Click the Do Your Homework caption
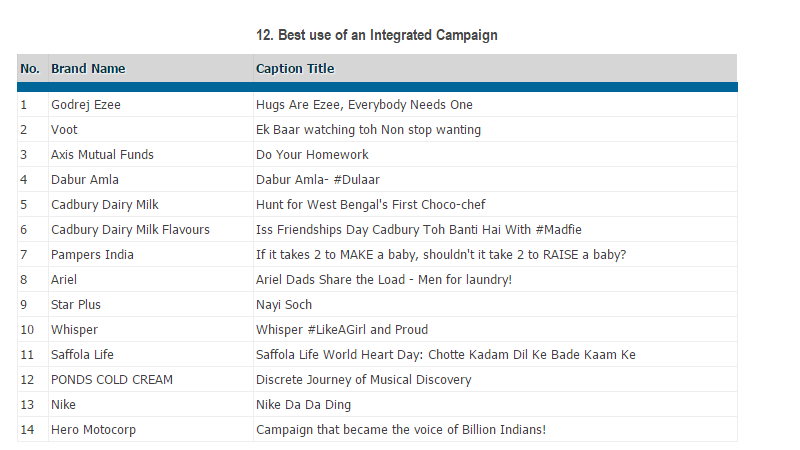This screenshot has width=800, height=450. [x=312, y=155]
